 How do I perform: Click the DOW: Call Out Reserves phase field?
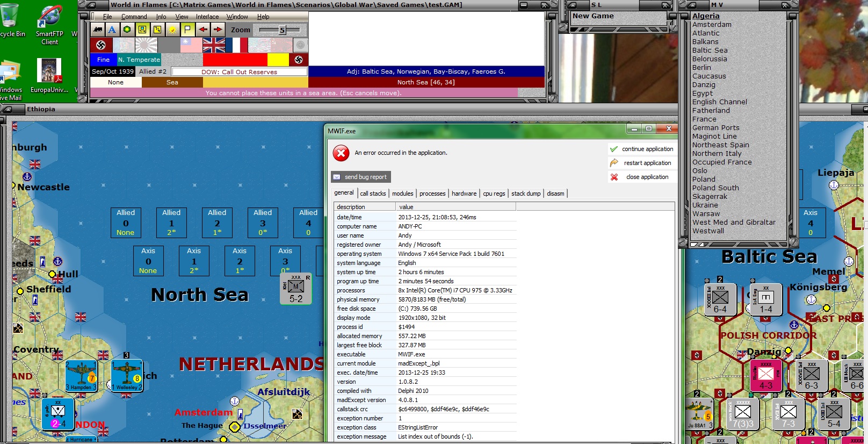240,71
